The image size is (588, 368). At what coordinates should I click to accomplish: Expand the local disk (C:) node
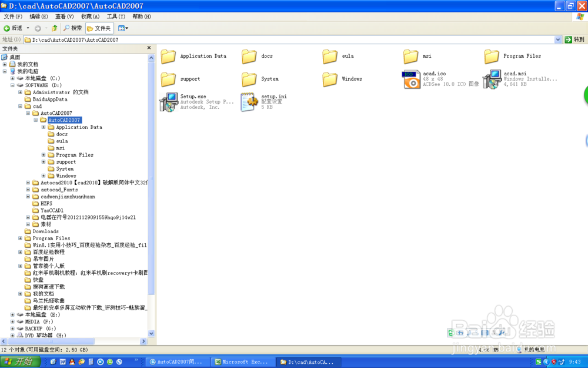(12, 78)
